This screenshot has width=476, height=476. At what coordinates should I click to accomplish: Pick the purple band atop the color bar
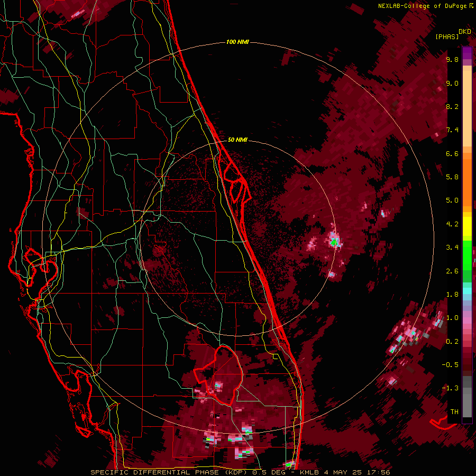(x=467, y=53)
